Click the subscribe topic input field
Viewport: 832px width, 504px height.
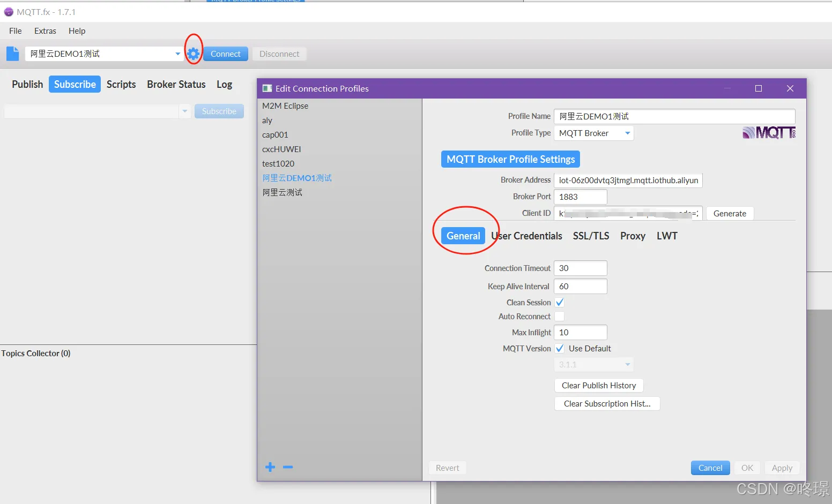pyautogui.click(x=92, y=111)
